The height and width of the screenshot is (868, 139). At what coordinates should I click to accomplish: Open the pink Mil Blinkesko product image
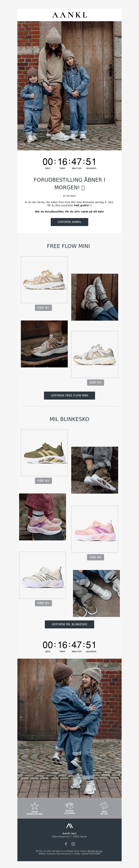95,529
